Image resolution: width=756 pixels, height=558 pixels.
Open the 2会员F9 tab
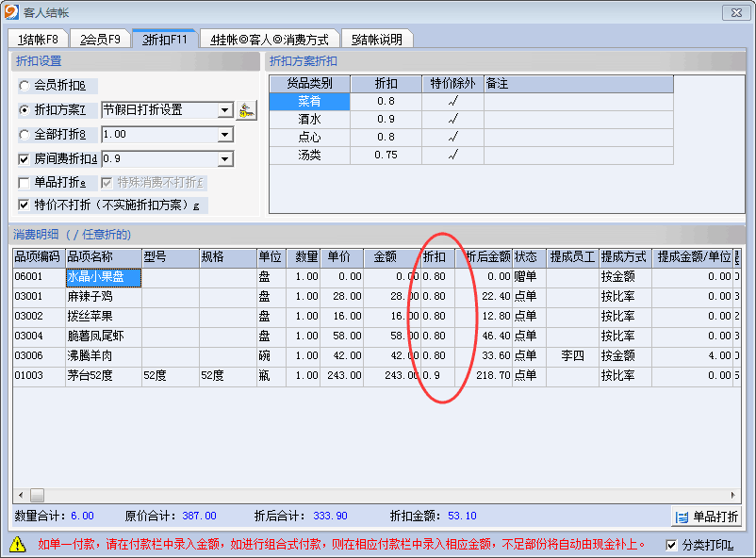click(x=100, y=40)
